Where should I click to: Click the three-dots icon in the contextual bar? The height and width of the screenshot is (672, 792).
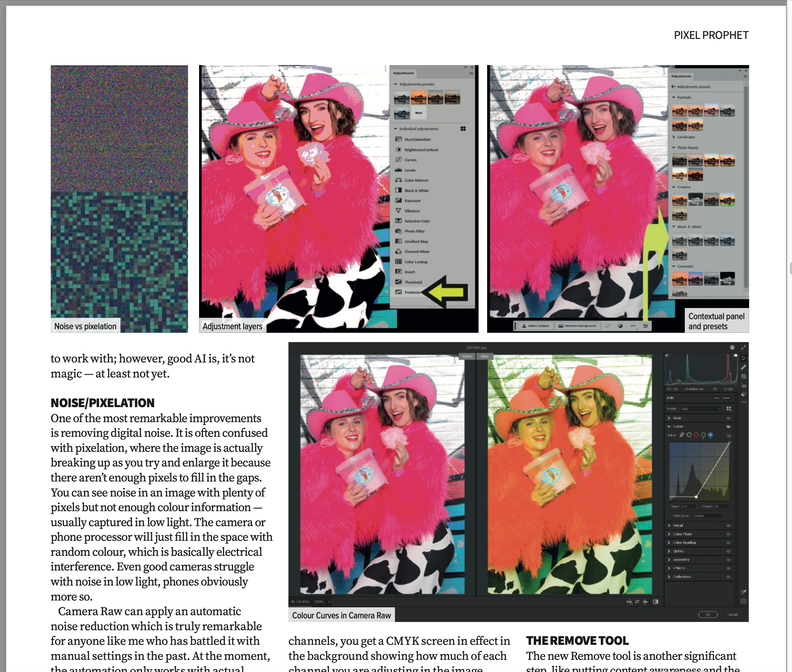click(633, 326)
